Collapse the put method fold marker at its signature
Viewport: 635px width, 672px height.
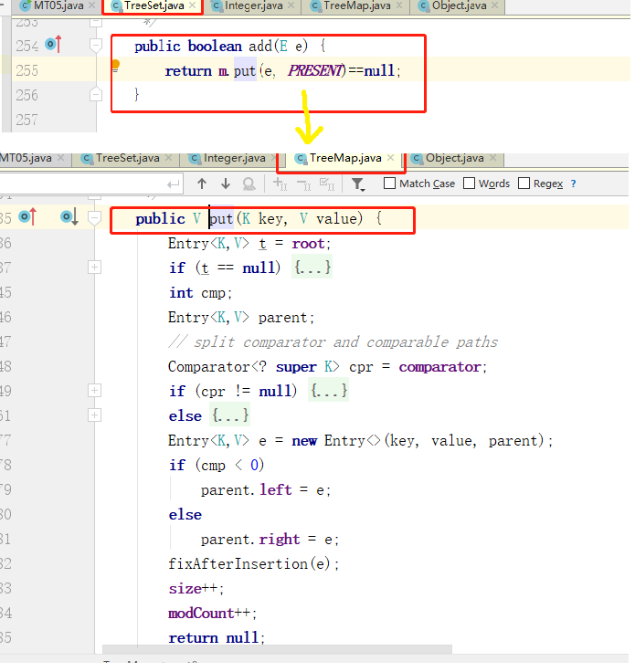click(94, 218)
